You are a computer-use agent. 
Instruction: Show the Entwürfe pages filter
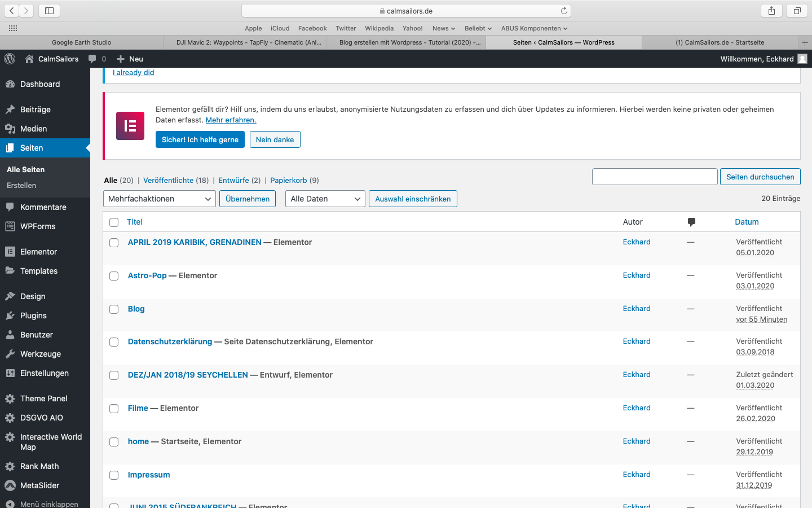(233, 181)
